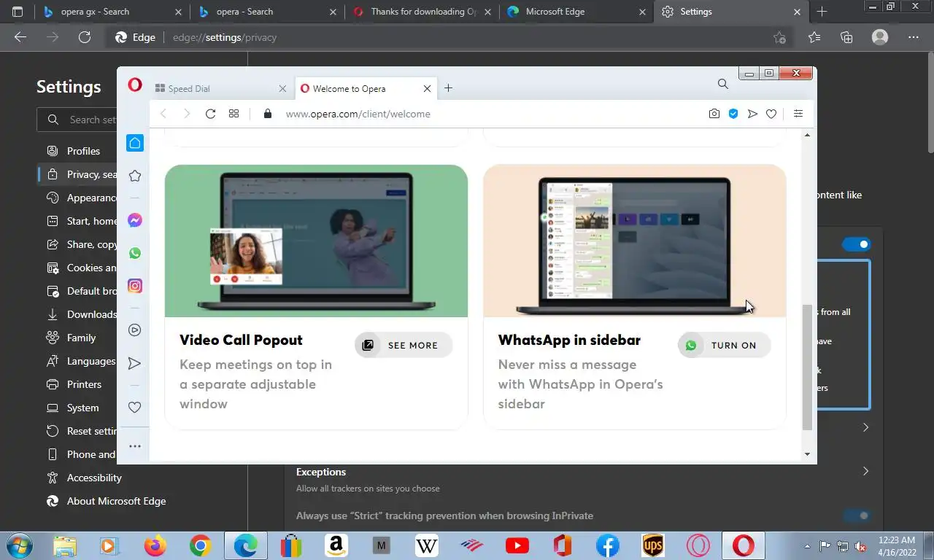Screen dimensions: 934x560
Task: Click SEE MORE for Video Call Popout
Action: tap(404, 345)
